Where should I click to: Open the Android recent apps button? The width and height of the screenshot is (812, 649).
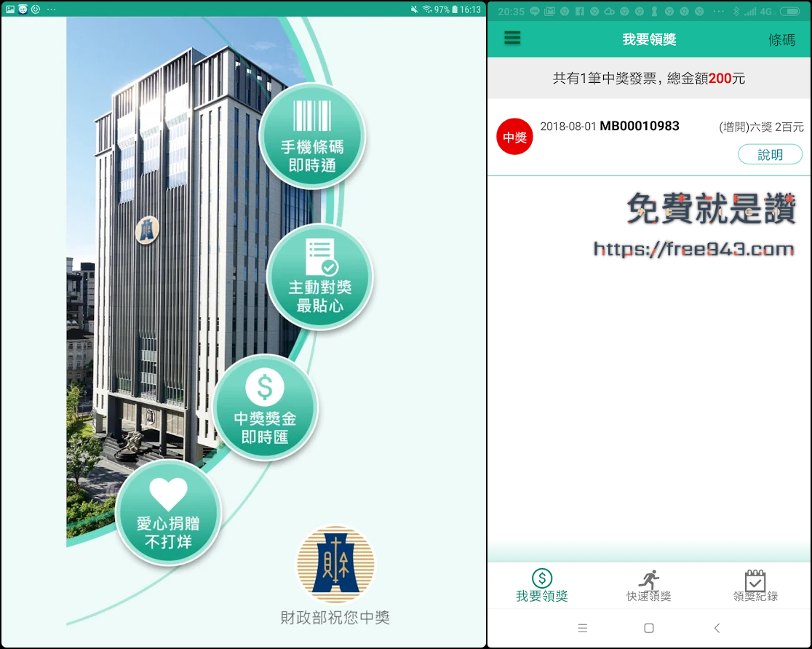point(581,628)
